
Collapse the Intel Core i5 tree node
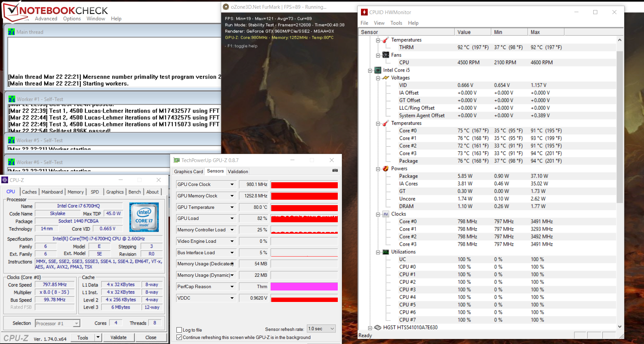pyautogui.click(x=370, y=70)
